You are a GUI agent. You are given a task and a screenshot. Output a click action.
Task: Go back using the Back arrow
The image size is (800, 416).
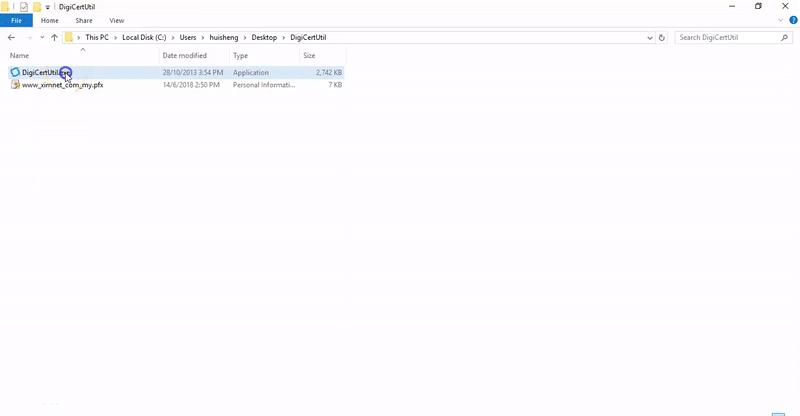point(11,37)
